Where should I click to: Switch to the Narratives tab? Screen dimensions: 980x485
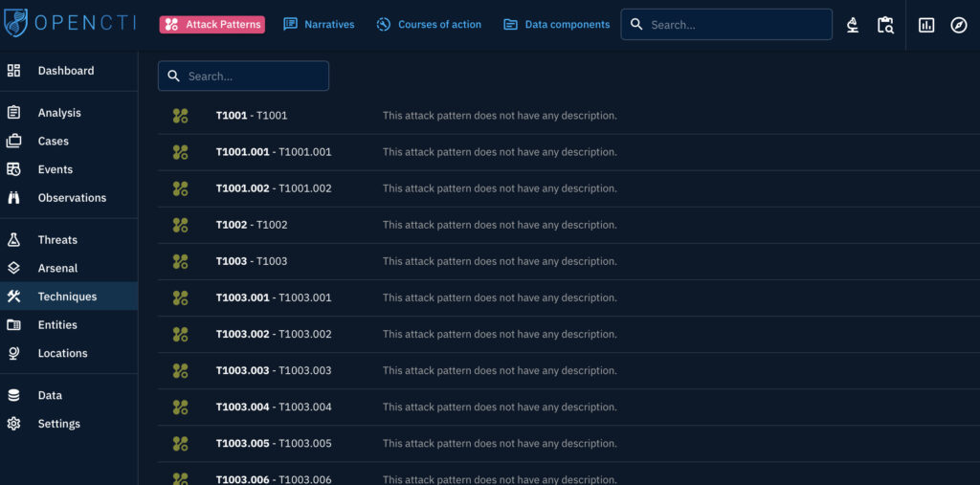point(319,25)
